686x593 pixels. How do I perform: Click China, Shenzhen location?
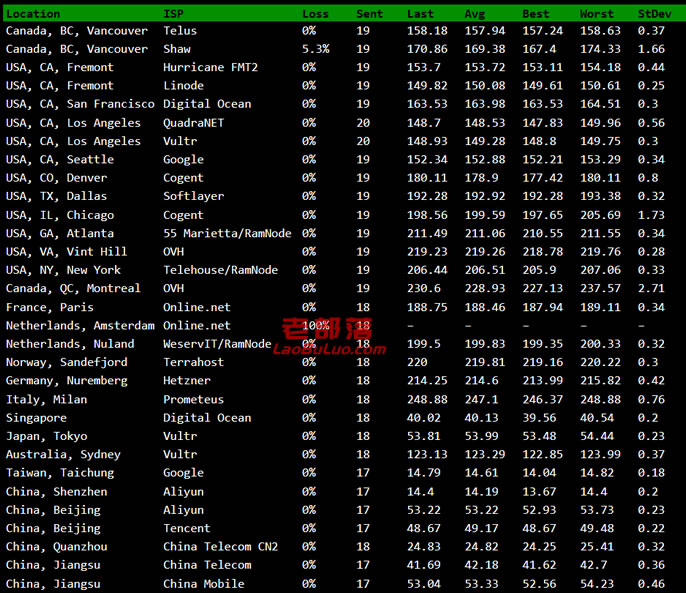pos(56,492)
